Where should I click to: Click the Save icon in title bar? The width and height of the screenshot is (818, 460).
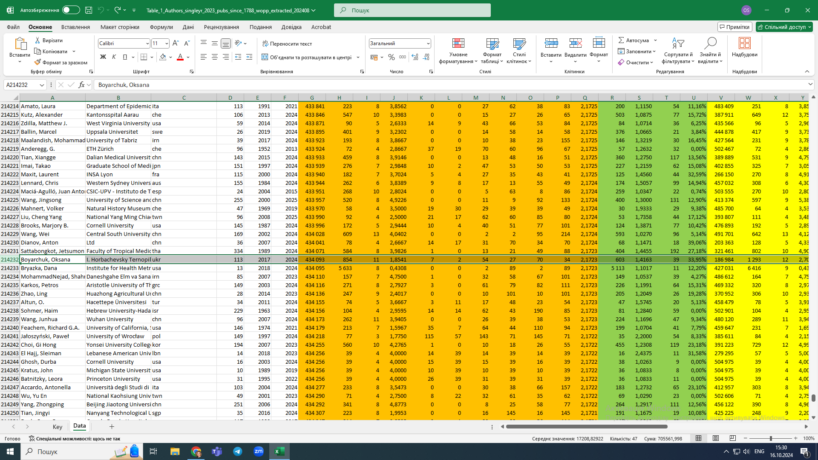(89, 10)
